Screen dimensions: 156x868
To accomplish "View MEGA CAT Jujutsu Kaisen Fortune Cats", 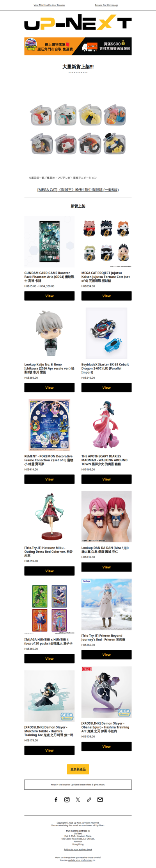I will click(106, 296).
